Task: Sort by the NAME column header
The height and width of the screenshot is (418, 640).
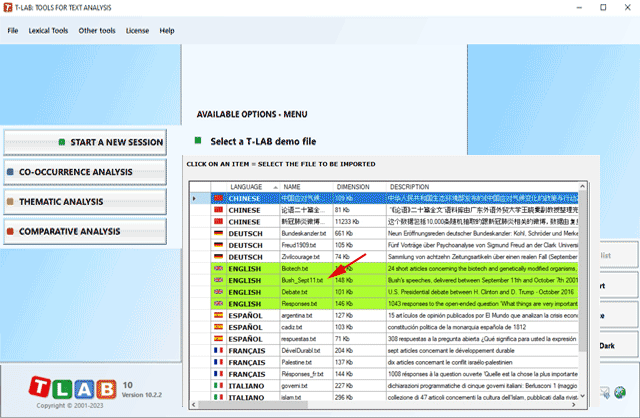Action: coord(306,187)
